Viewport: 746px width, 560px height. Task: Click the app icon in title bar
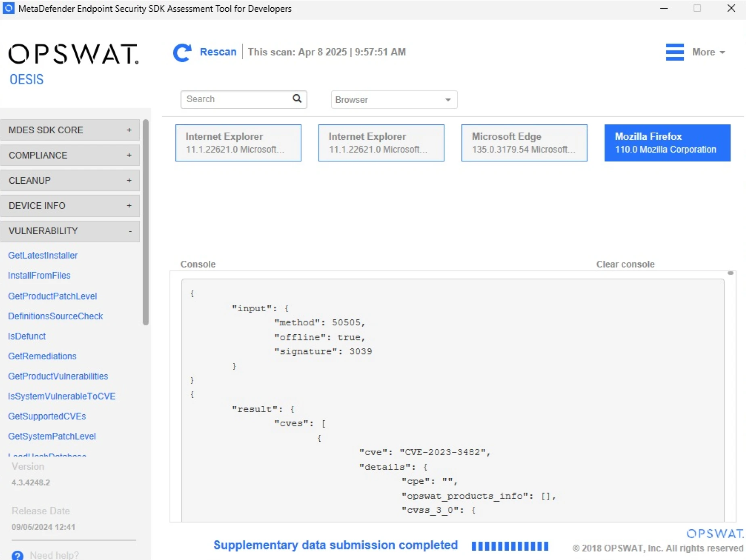tap(8, 8)
